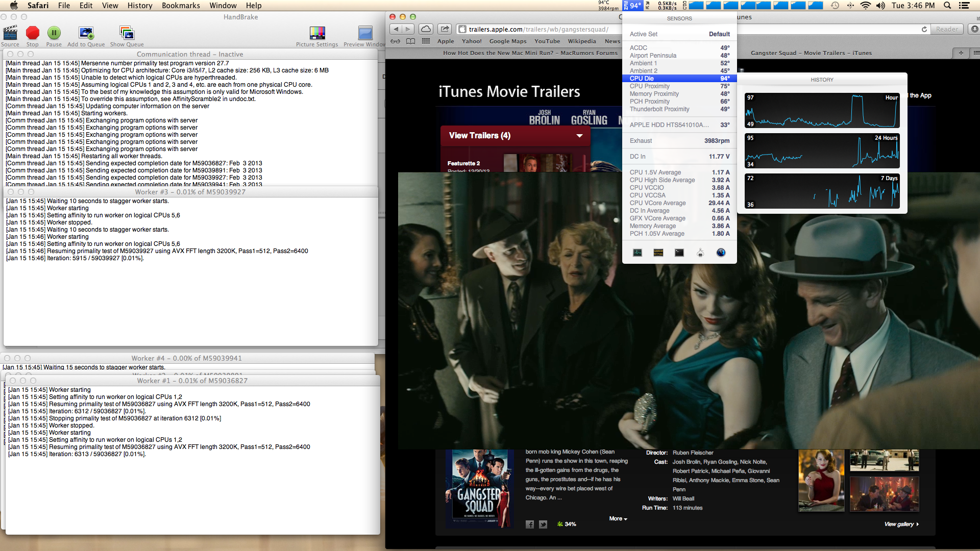The width and height of the screenshot is (980, 551).
Task: Switch to the MacRumors Forums tab
Action: [530, 53]
